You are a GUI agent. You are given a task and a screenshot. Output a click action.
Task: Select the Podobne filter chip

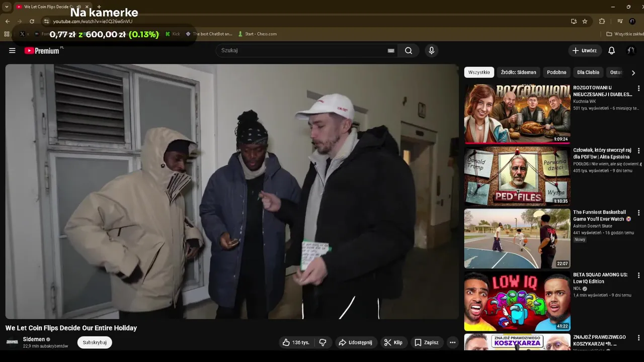tap(556, 72)
